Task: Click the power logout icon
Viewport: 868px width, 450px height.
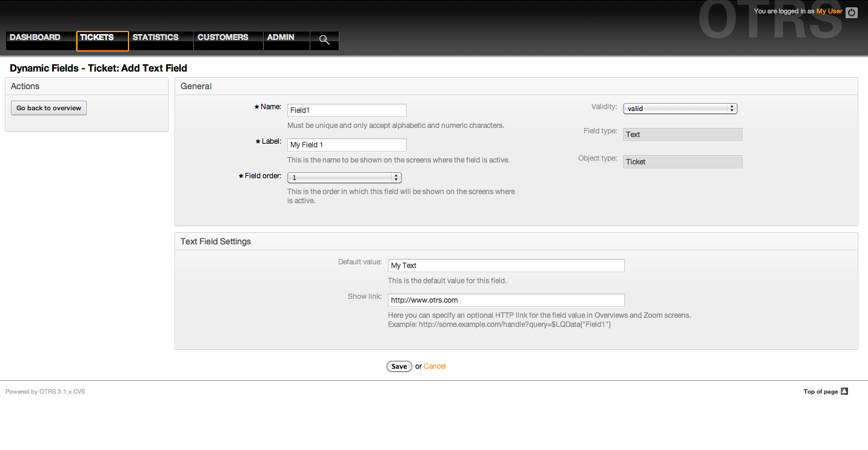Action: point(852,12)
